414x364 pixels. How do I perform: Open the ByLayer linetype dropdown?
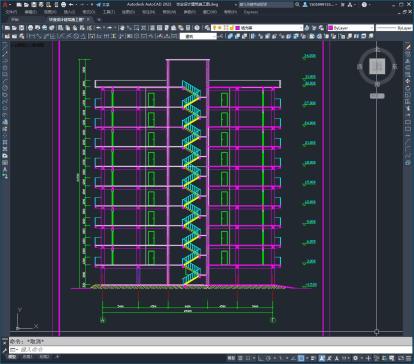(x=395, y=28)
